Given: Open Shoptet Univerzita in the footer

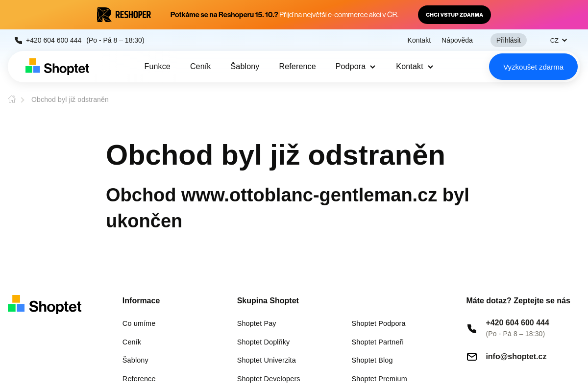Looking at the screenshot, I should 267,360.
